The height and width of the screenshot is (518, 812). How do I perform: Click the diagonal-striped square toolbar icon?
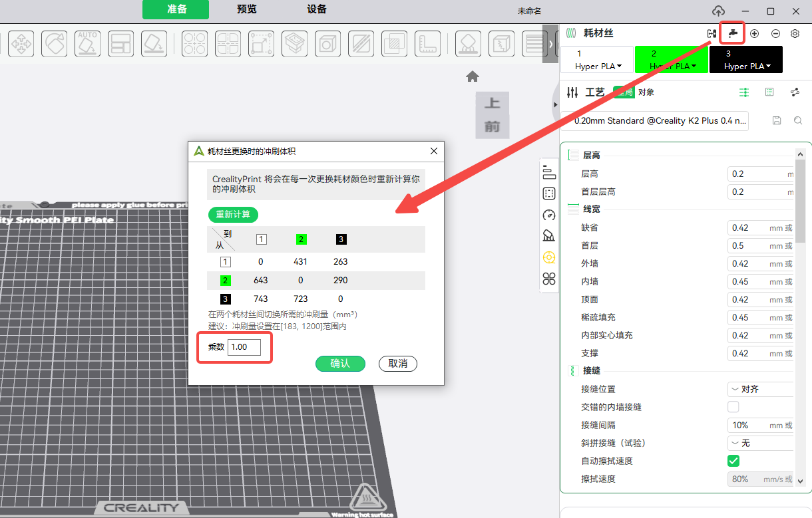click(361, 44)
